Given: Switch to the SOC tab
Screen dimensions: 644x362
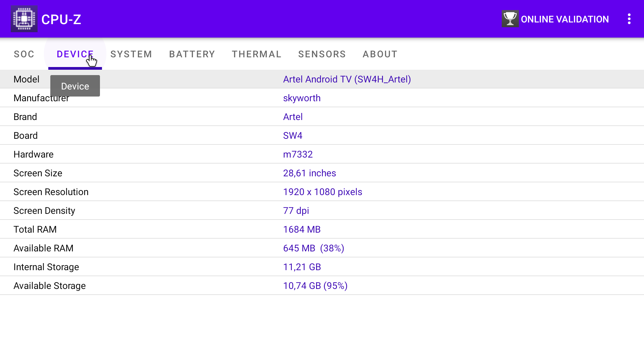Looking at the screenshot, I should [24, 54].
